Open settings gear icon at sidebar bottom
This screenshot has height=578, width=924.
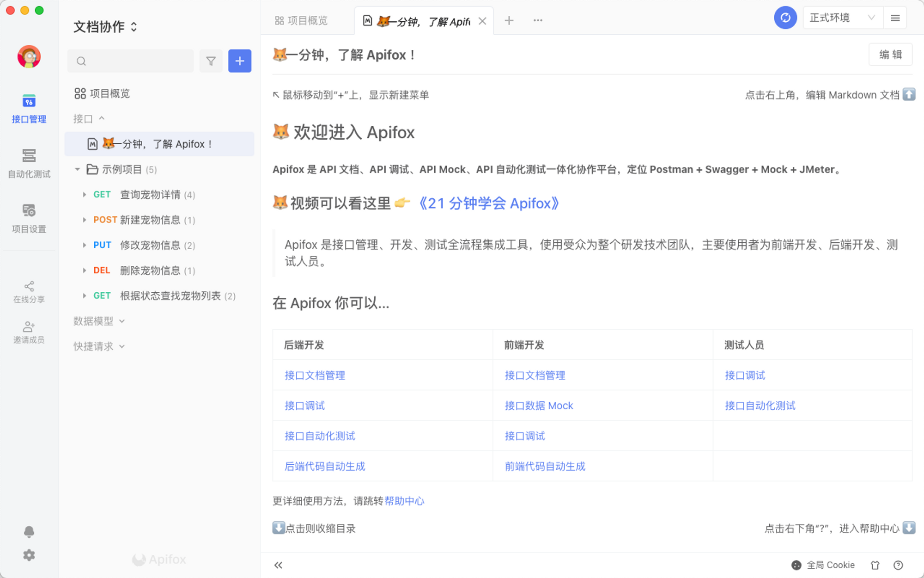[29, 555]
